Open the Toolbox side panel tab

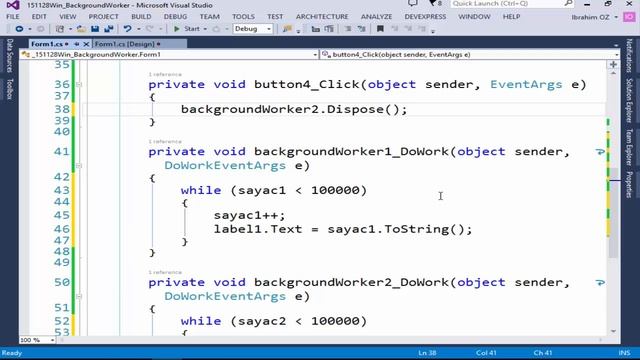(x=10, y=89)
